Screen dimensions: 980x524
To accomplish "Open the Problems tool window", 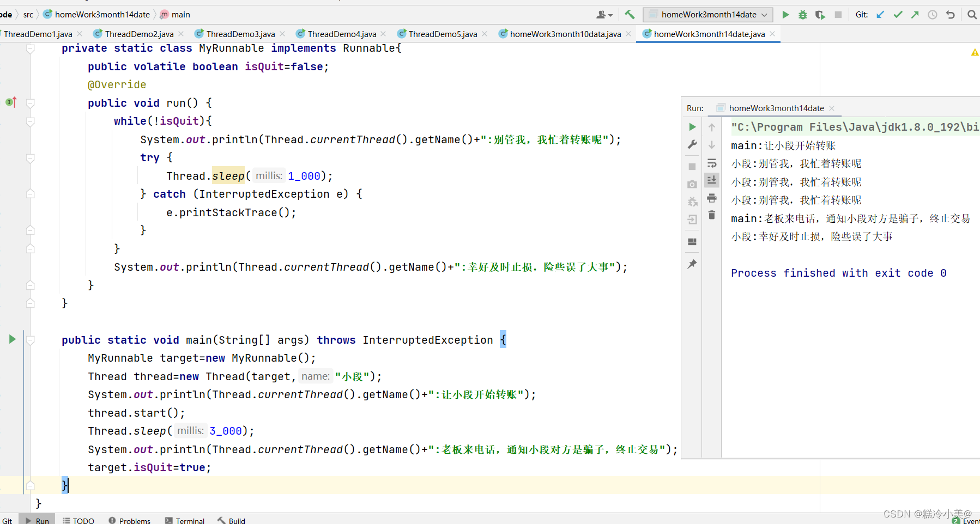I will tap(129, 521).
